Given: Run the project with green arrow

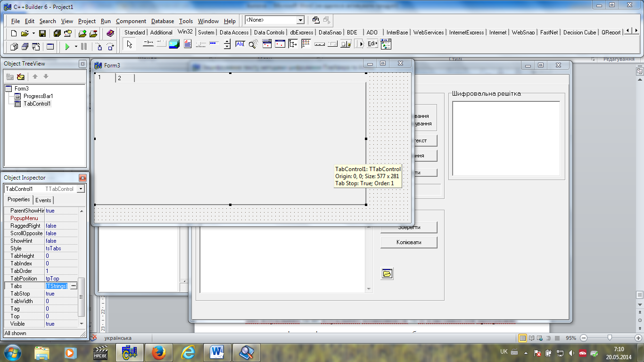Looking at the screenshot, I should pyautogui.click(x=67, y=47).
